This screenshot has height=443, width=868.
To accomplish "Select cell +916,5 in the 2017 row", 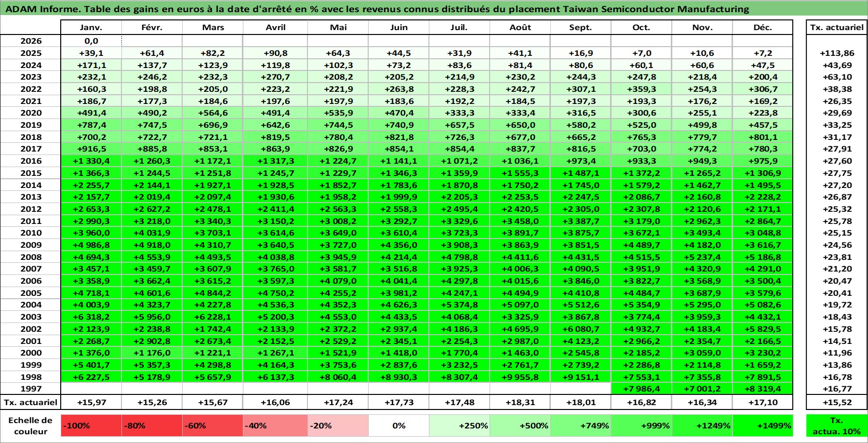I will pyautogui.click(x=91, y=149).
